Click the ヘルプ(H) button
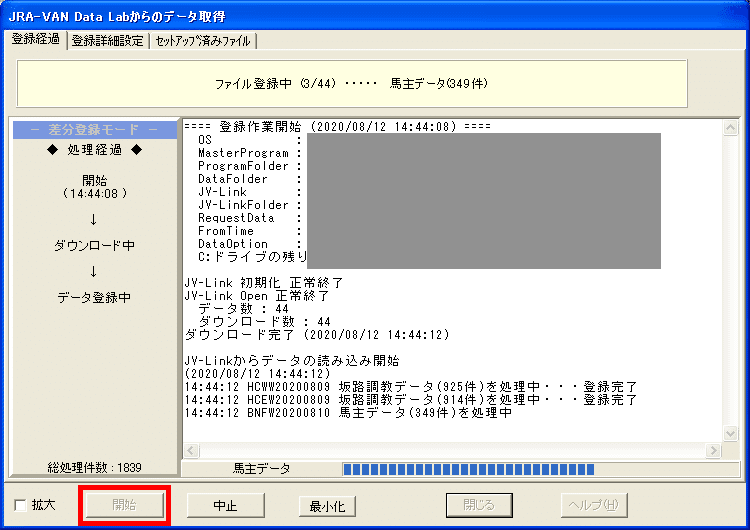 click(594, 505)
